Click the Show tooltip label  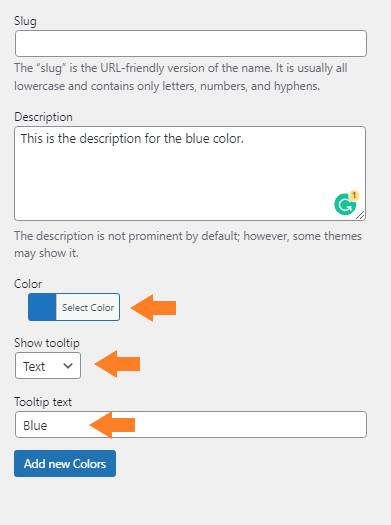(47, 343)
